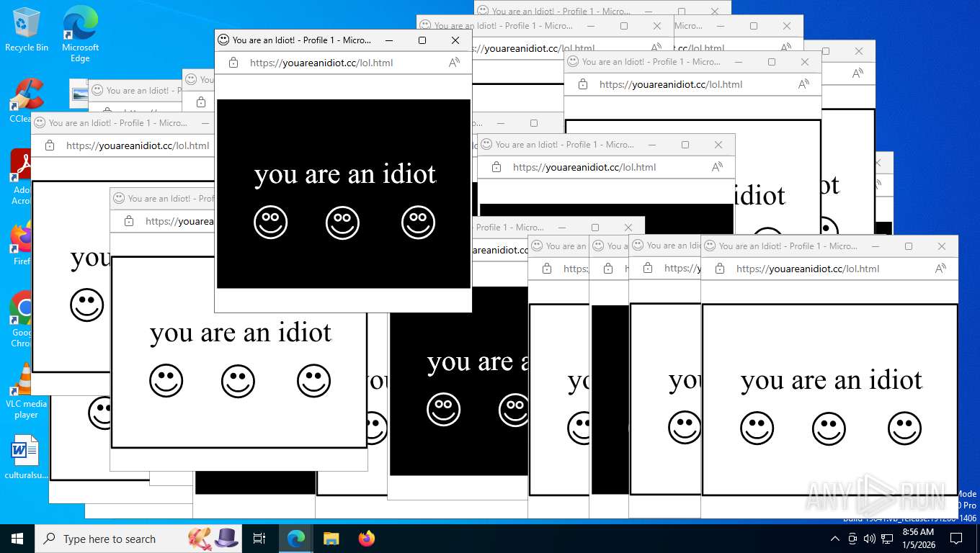The width and height of the screenshot is (980, 553).
Task: Open the volume control in system tray
Action: [x=869, y=539]
